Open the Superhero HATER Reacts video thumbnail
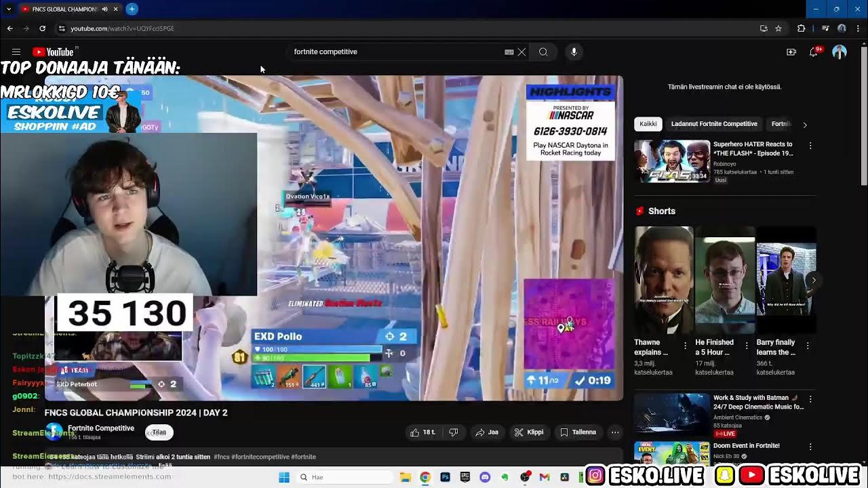Viewport: 868px width, 488px height. [x=672, y=161]
